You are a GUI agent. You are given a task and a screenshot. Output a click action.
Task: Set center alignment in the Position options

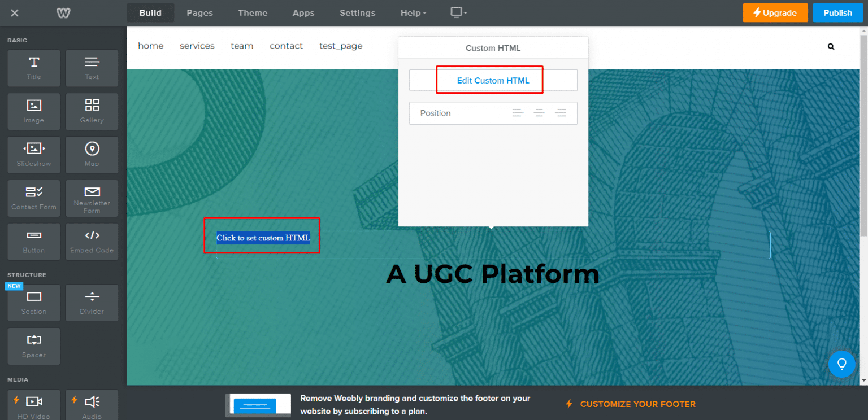(539, 113)
